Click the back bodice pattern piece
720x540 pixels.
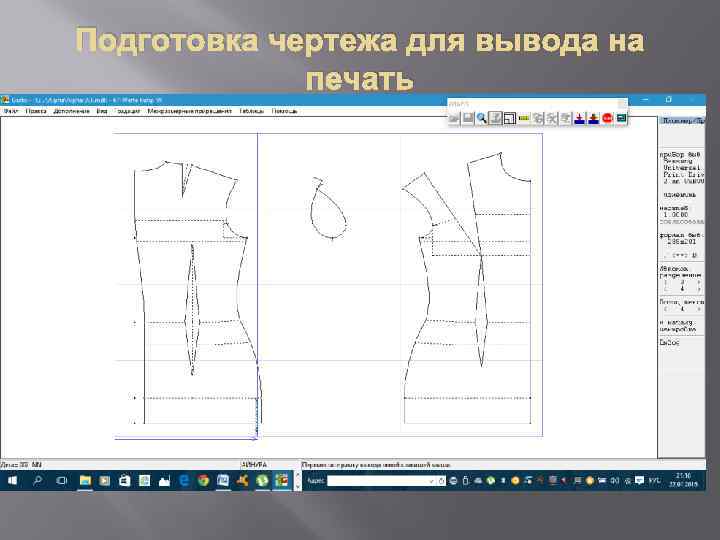[197, 292]
